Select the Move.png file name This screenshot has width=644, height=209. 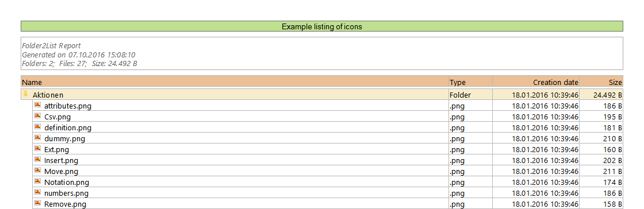[x=61, y=171]
